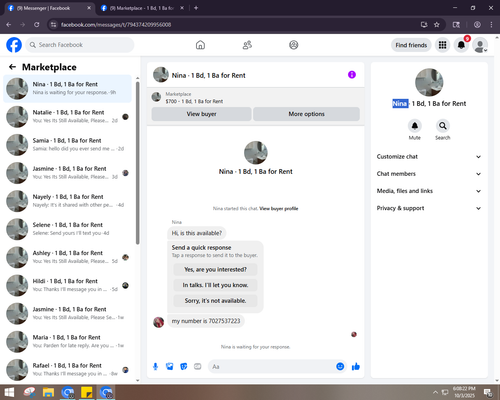
Task: Reload the browser page
Action: tap(37, 25)
